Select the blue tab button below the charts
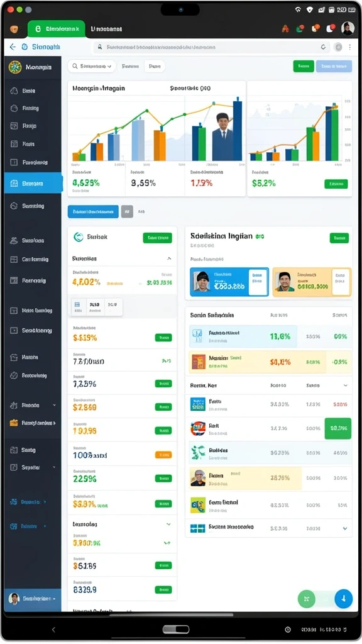Image resolution: width=362 pixels, height=644 pixels. pyautogui.click(x=93, y=211)
